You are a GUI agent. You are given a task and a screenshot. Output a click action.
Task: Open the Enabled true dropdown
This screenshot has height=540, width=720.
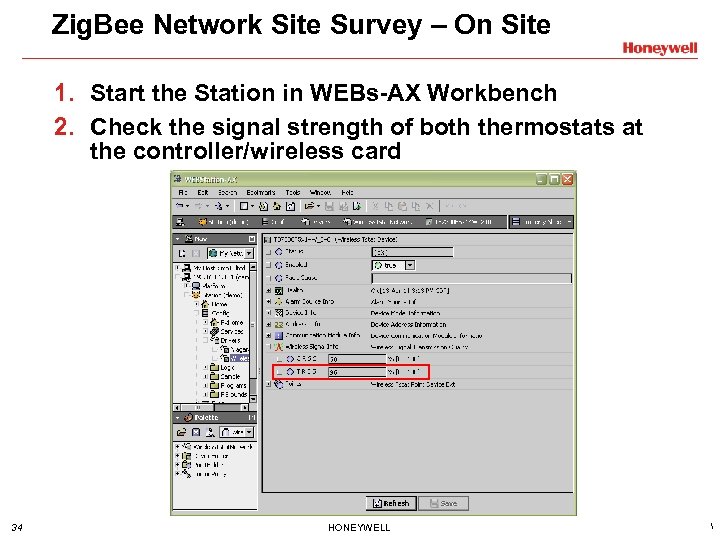pyautogui.click(x=410, y=265)
